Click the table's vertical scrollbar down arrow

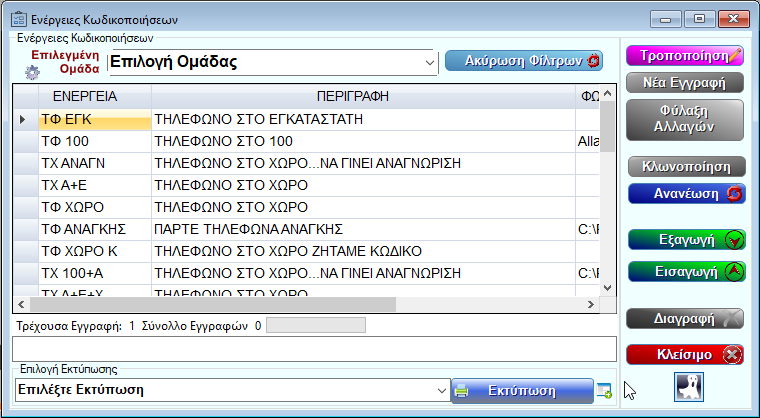pos(607,288)
